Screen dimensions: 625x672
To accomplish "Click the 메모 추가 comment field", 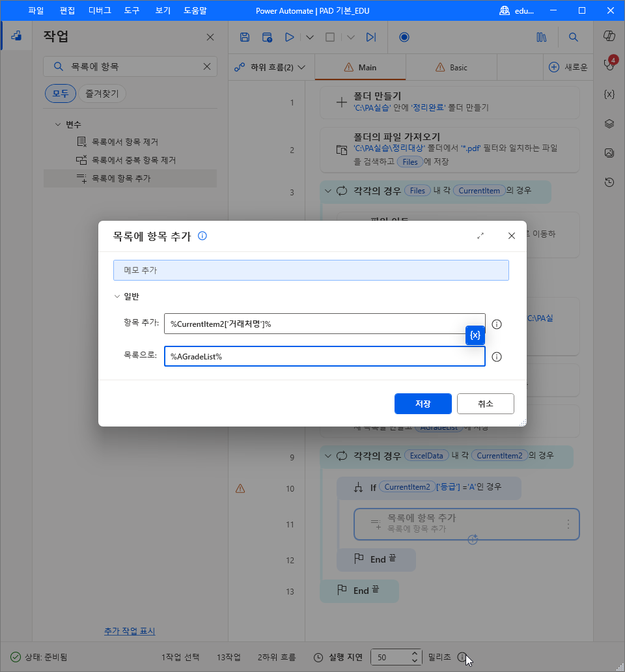I will tap(311, 270).
